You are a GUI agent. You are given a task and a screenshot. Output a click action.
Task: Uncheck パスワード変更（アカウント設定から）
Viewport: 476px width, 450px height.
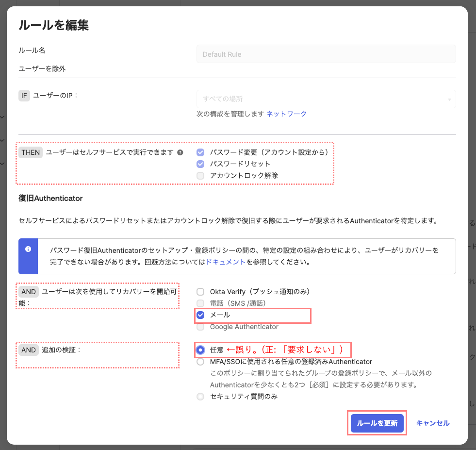tap(200, 152)
